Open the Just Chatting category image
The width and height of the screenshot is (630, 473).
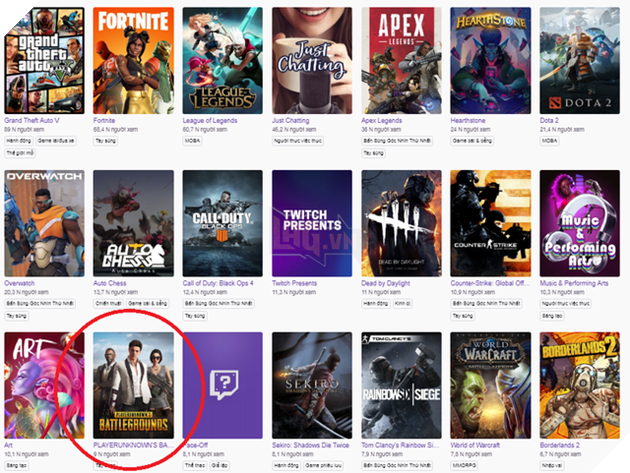click(x=312, y=60)
